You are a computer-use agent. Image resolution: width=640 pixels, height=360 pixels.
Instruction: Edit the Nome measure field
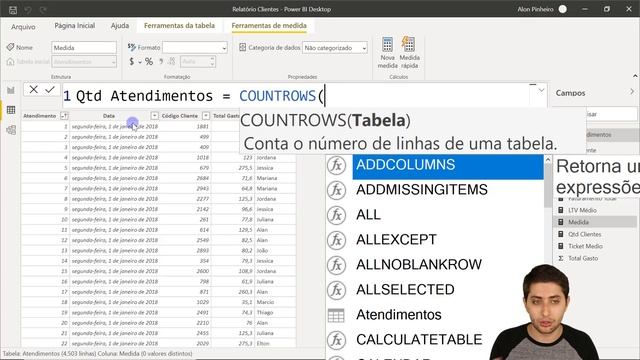(84, 48)
